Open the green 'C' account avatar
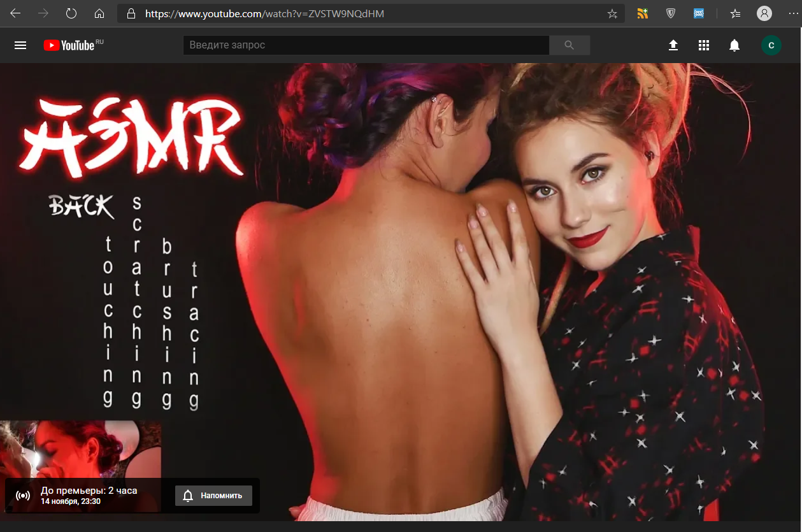802x532 pixels. [771, 45]
